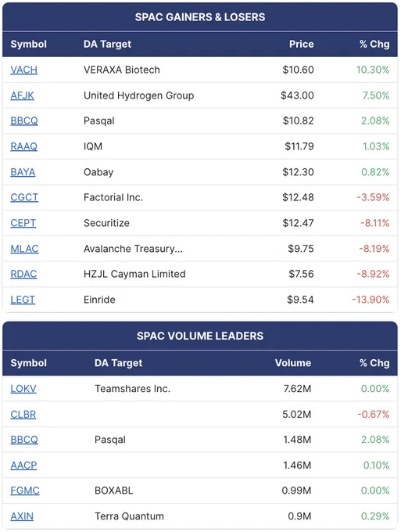Click the BBCQ link in Gainers table
Screen dimensions: 401x532
[x=24, y=120]
